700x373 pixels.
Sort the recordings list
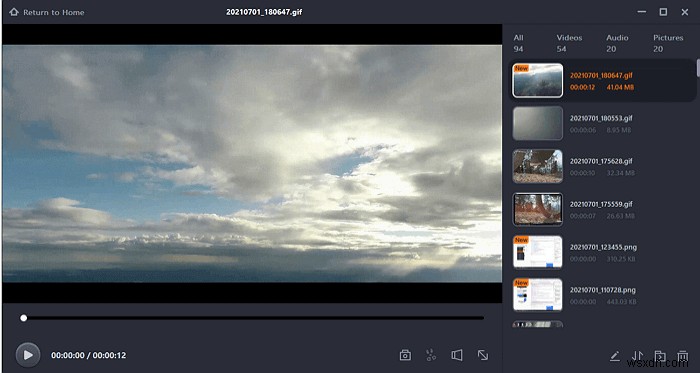pos(638,356)
